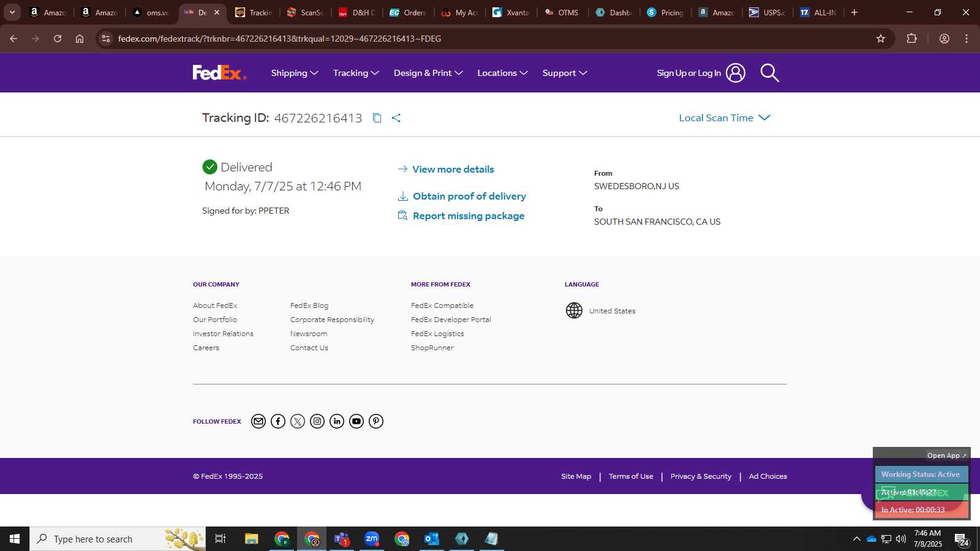Click the FedEx logo
The height and width of the screenshot is (551, 980).
[219, 73]
